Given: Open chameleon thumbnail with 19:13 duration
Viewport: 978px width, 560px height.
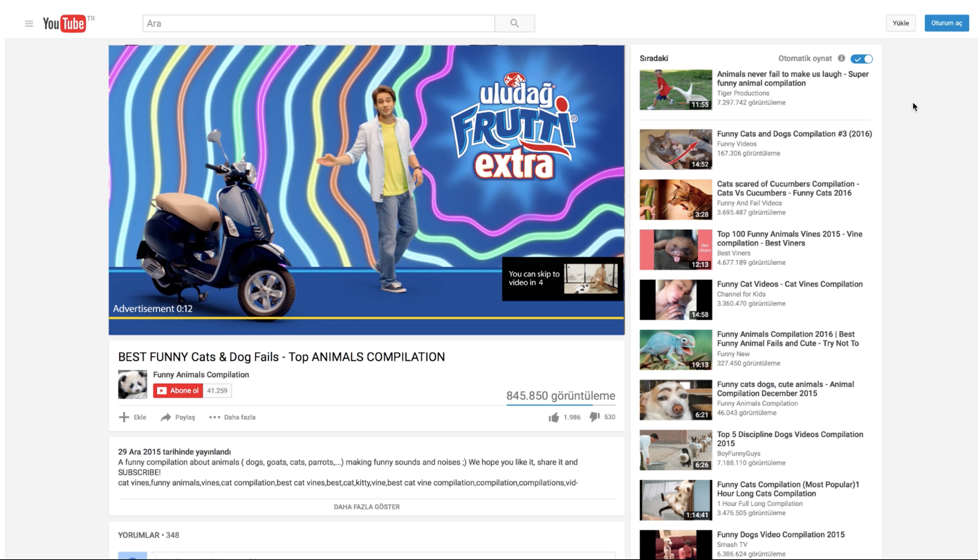Looking at the screenshot, I should point(676,350).
